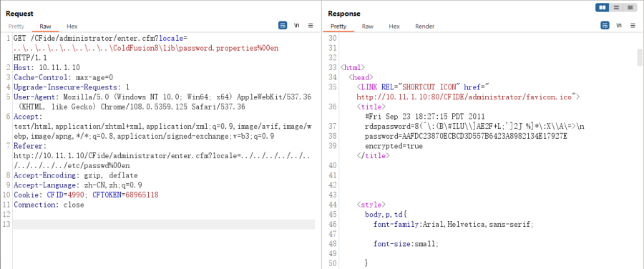Toggle the Request \n non-printable characters icon
Viewport: 644px width, 269px height.
click(x=296, y=26)
